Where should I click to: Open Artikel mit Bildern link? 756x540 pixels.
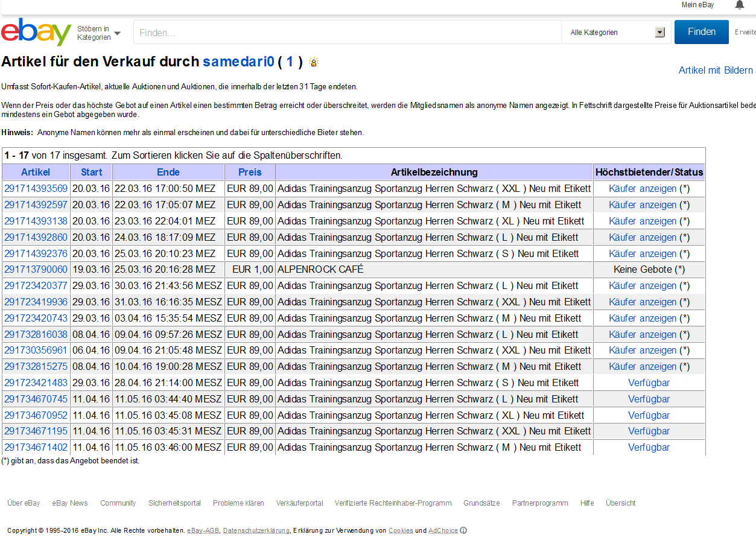pos(716,70)
